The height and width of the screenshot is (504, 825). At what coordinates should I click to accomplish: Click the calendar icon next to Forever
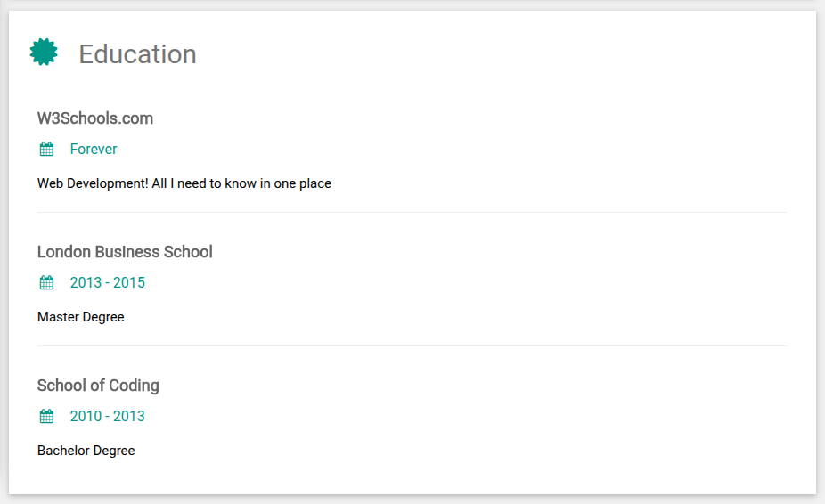tap(47, 149)
